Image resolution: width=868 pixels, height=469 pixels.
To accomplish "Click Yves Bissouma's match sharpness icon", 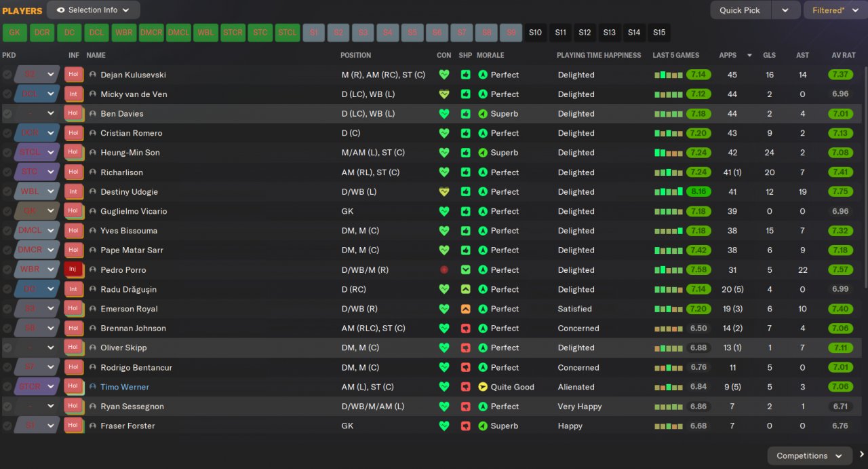I will pos(465,231).
